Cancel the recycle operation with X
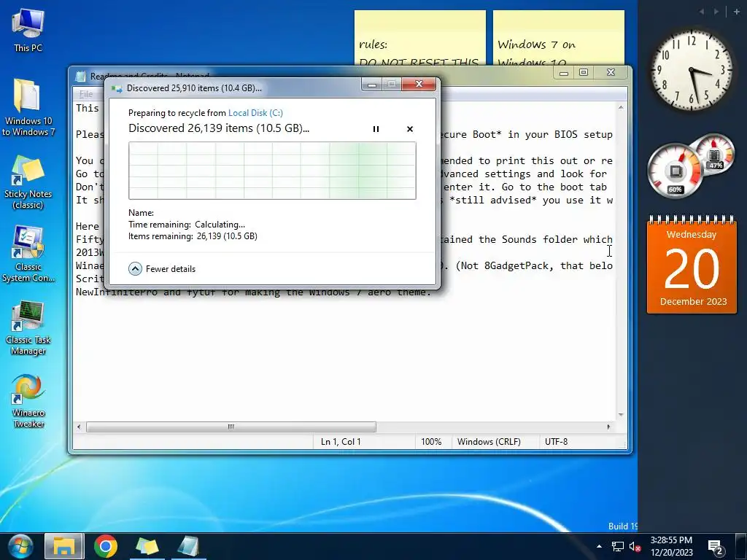Image resolution: width=747 pixels, height=560 pixels. 410,129
